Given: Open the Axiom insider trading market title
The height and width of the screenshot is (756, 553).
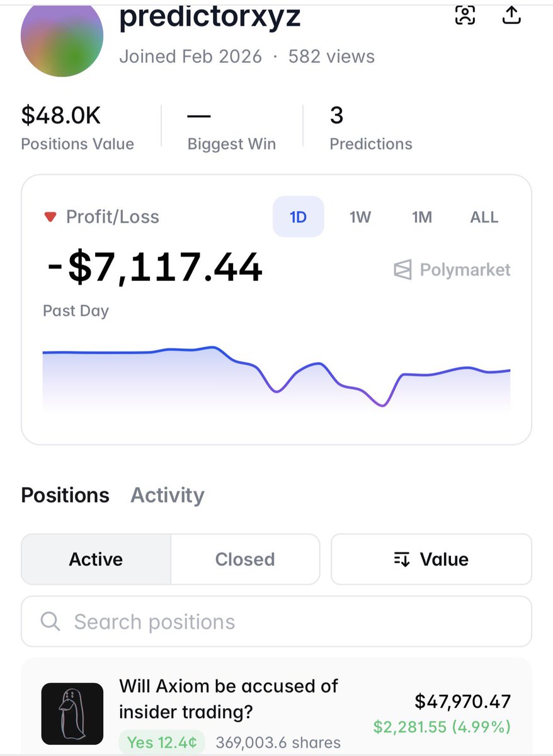Looking at the screenshot, I should click(228, 698).
